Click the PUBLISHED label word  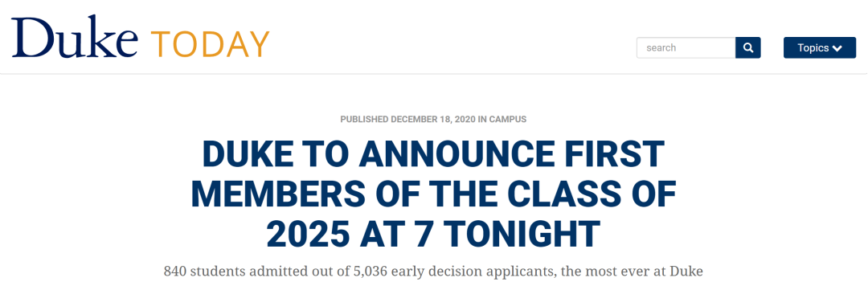tap(364, 119)
